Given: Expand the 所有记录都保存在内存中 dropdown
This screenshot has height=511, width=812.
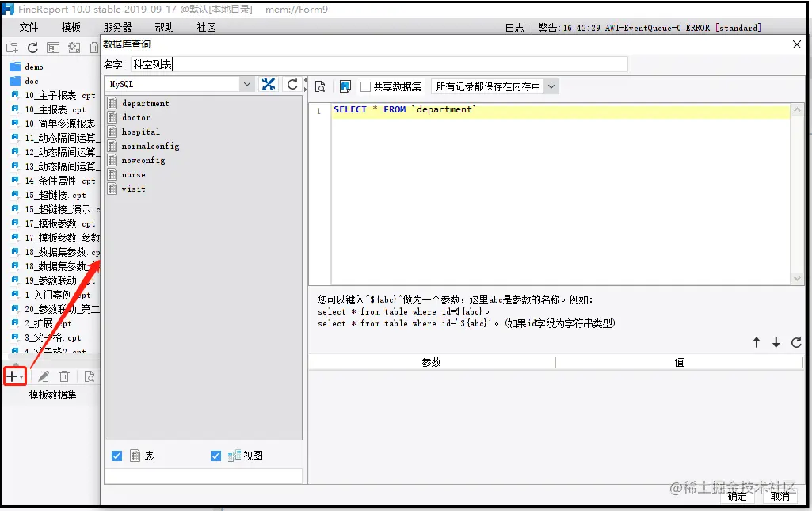Looking at the screenshot, I should (551, 86).
